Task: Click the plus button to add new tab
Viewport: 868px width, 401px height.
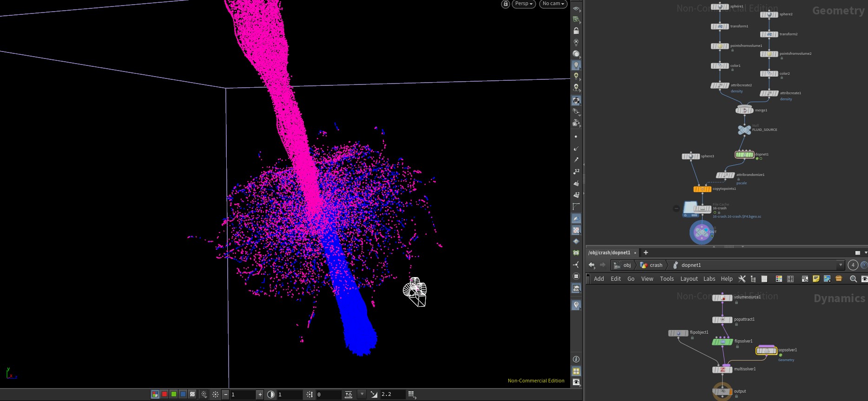Action: pos(645,253)
